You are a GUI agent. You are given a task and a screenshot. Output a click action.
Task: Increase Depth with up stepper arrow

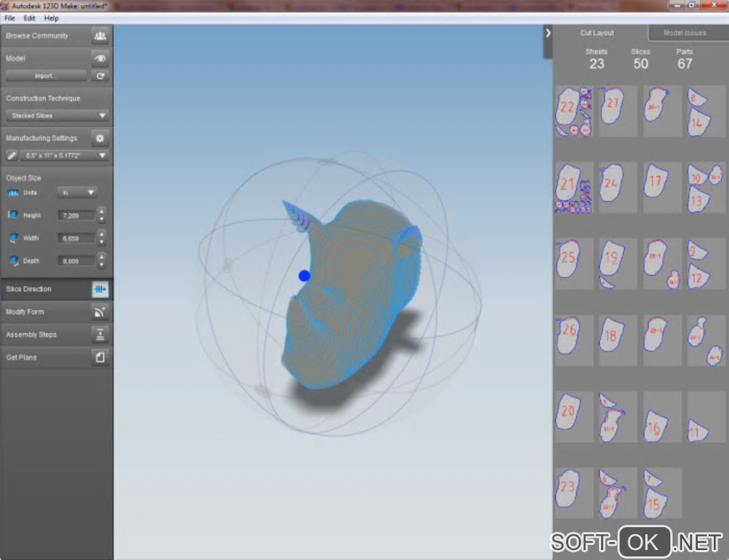pyautogui.click(x=101, y=257)
